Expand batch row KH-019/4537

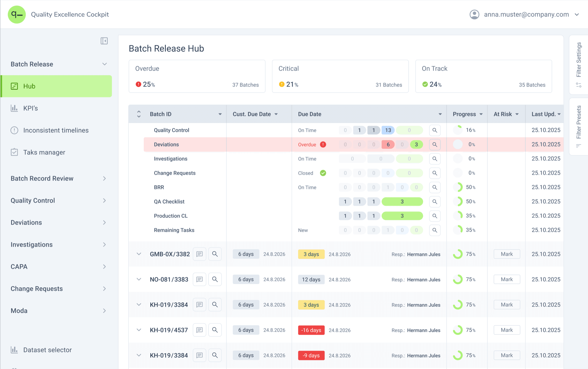(139, 330)
